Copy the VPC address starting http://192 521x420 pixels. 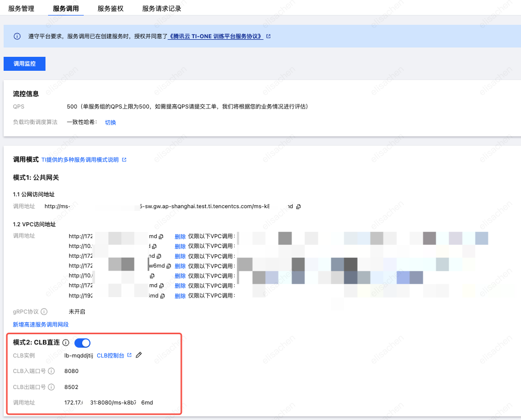pyautogui.click(x=162, y=296)
